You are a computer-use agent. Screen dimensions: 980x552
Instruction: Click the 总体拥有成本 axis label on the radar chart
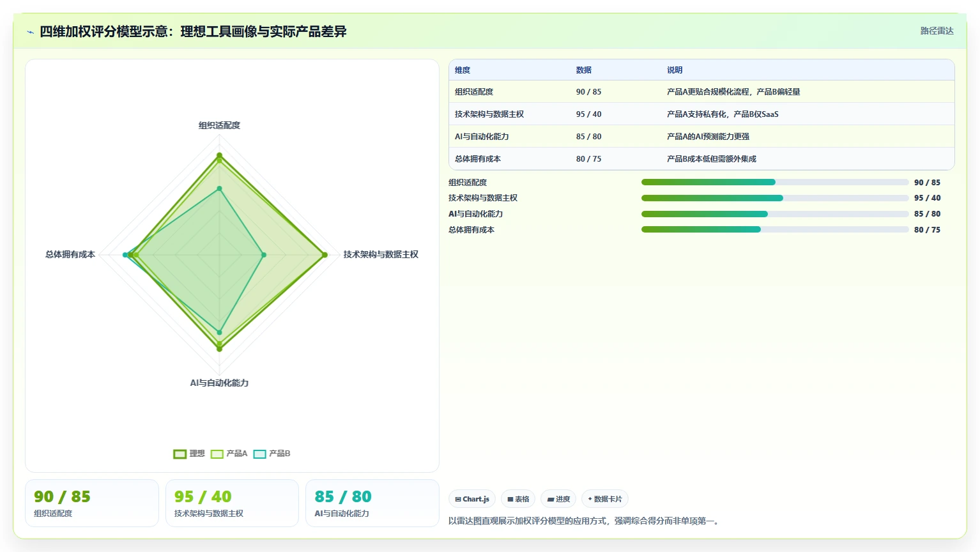pos(70,254)
